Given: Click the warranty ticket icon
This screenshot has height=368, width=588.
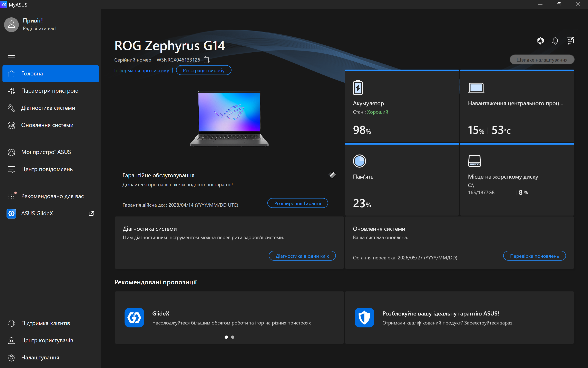Looking at the screenshot, I should [332, 175].
